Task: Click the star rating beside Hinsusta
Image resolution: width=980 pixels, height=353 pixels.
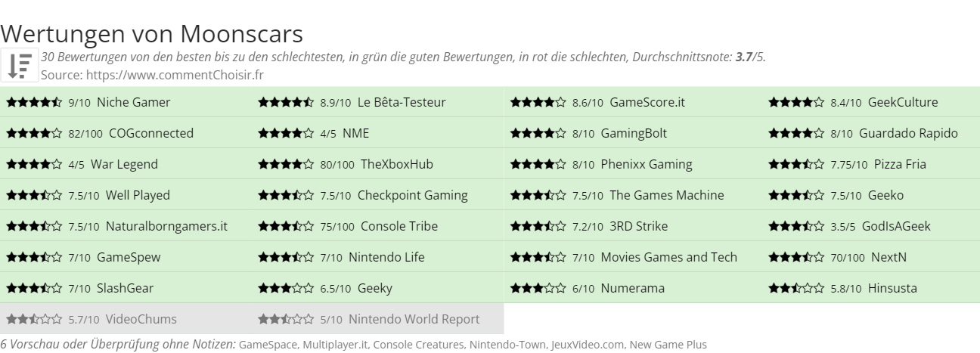Action: click(x=796, y=288)
